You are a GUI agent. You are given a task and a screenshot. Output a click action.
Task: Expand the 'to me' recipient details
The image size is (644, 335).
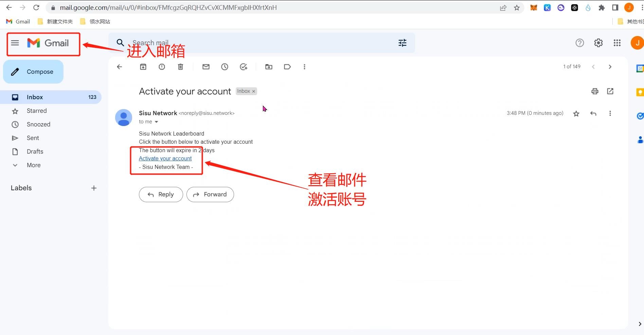156,121
